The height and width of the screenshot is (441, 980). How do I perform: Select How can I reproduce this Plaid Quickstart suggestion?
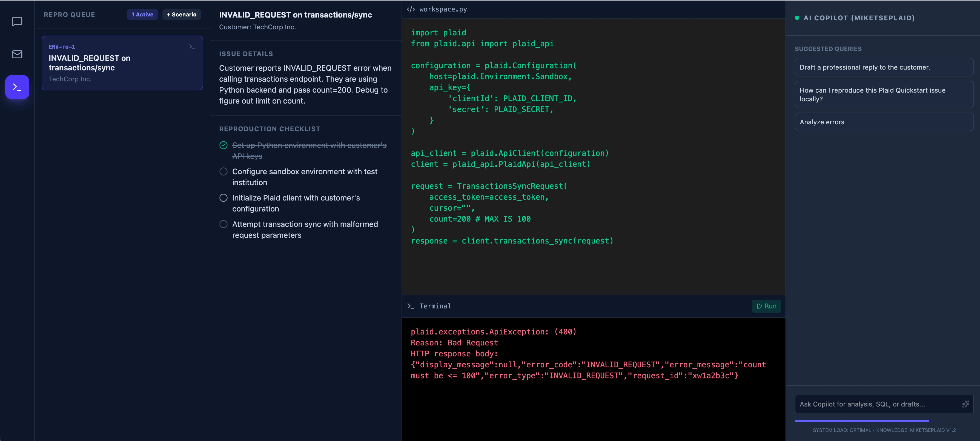coord(884,94)
